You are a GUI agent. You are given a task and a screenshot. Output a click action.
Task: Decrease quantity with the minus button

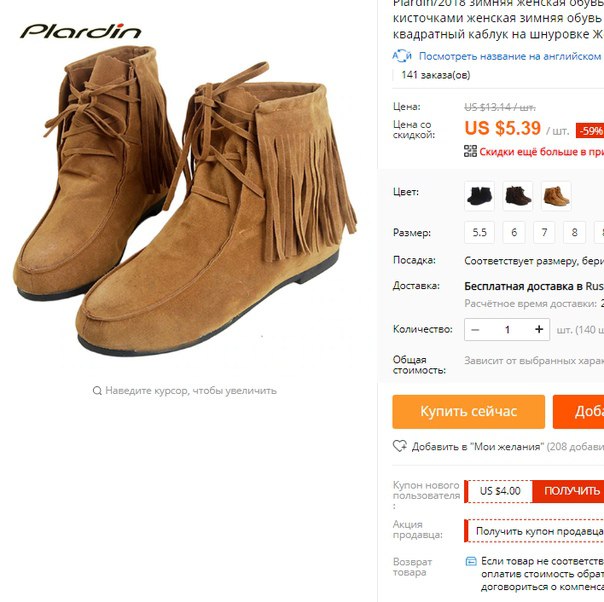coord(475,330)
